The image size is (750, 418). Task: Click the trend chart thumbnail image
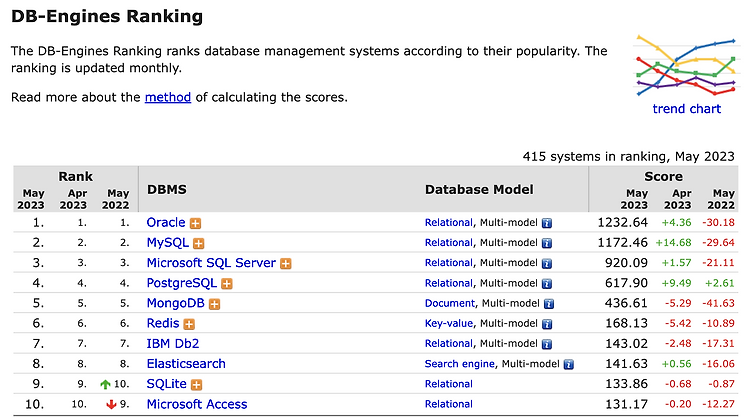tap(686, 66)
